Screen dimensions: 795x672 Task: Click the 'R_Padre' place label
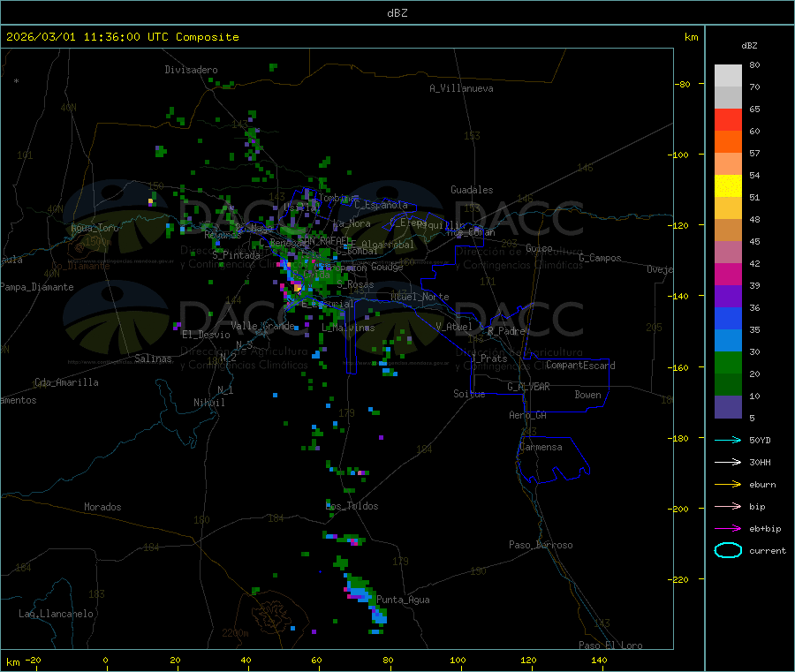coord(506,331)
